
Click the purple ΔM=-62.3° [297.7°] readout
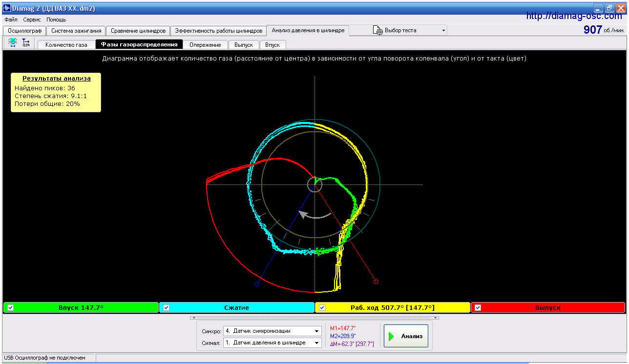click(352, 344)
